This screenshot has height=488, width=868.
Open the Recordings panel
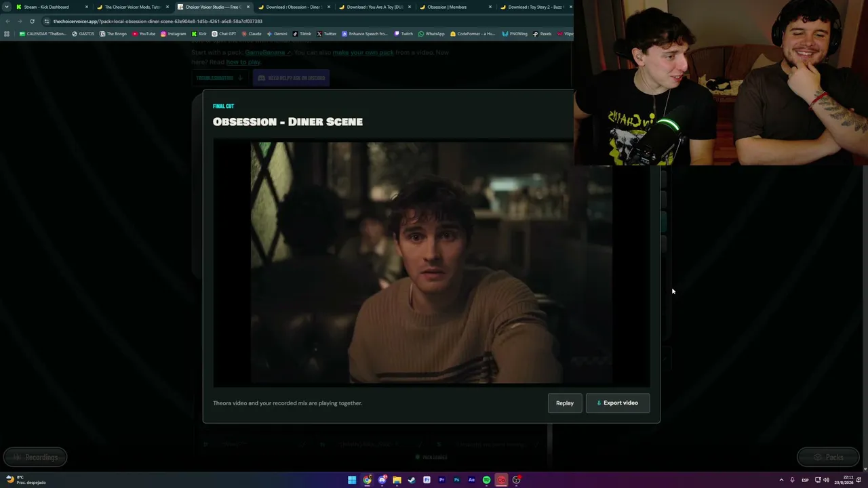pos(35,457)
